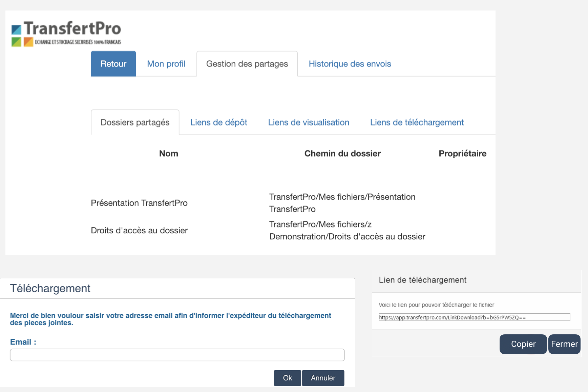Viewport: 588px width, 392px height.
Task: Open the Historique des envois tab
Action: pos(350,64)
